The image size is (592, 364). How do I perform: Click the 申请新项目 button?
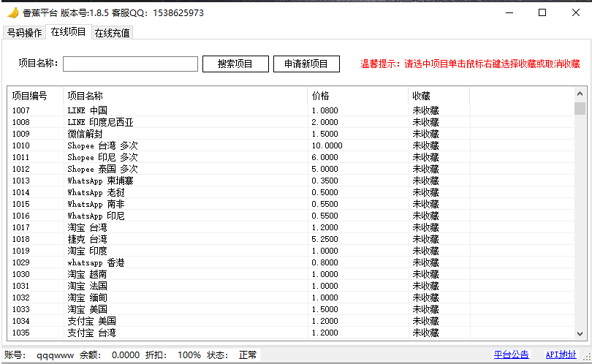306,64
